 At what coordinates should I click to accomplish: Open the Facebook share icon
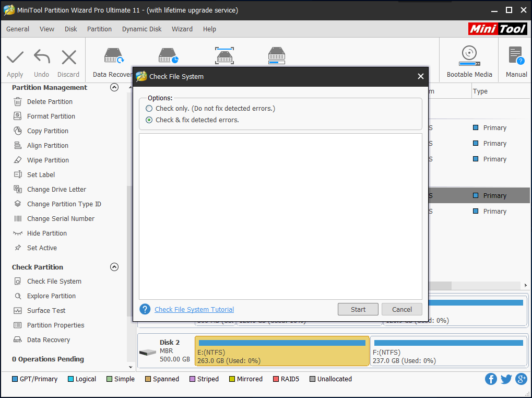click(491, 379)
